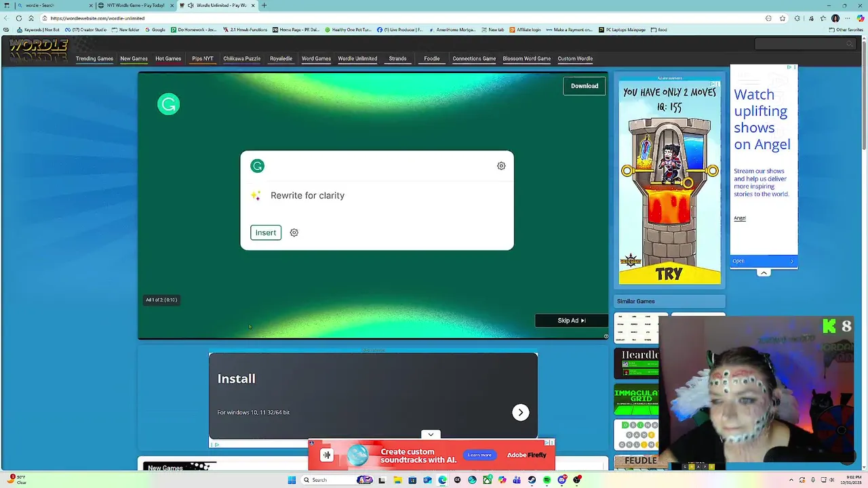Collapse the bottom ad with the down chevron
Screen dimensions: 868x488
click(x=431, y=434)
